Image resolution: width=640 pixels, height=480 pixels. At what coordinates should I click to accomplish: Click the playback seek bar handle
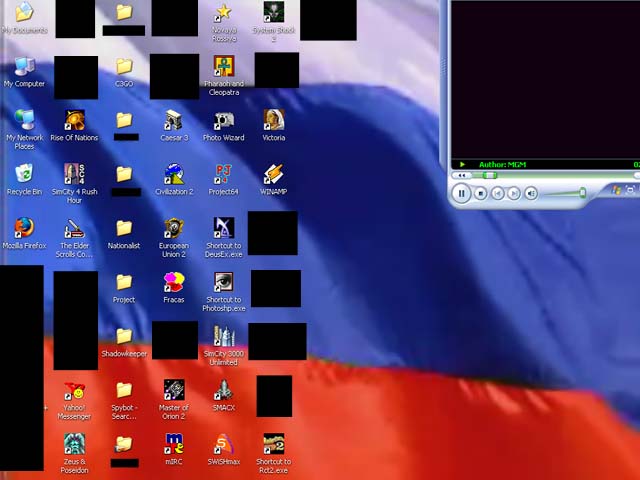pos(488,176)
